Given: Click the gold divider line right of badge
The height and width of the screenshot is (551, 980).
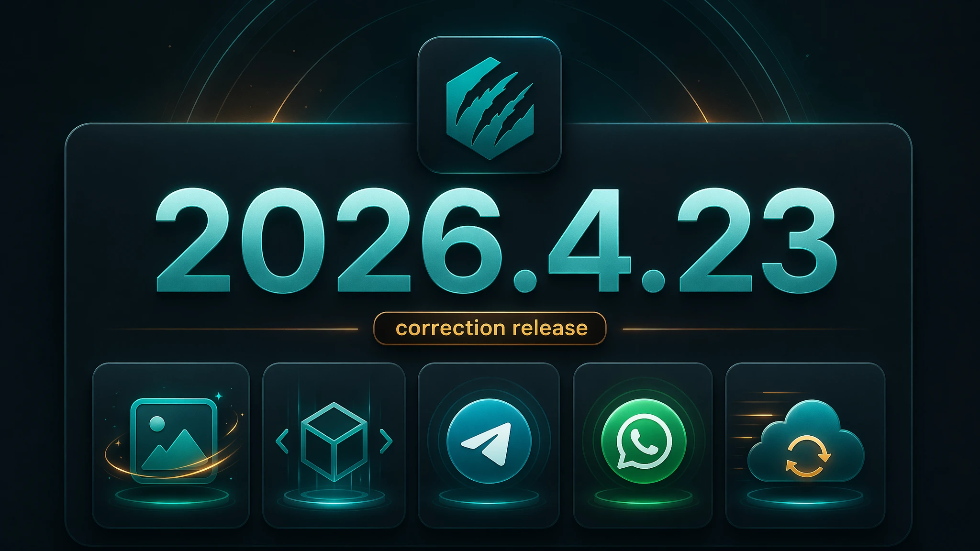Looking at the screenshot, I should tap(746, 329).
